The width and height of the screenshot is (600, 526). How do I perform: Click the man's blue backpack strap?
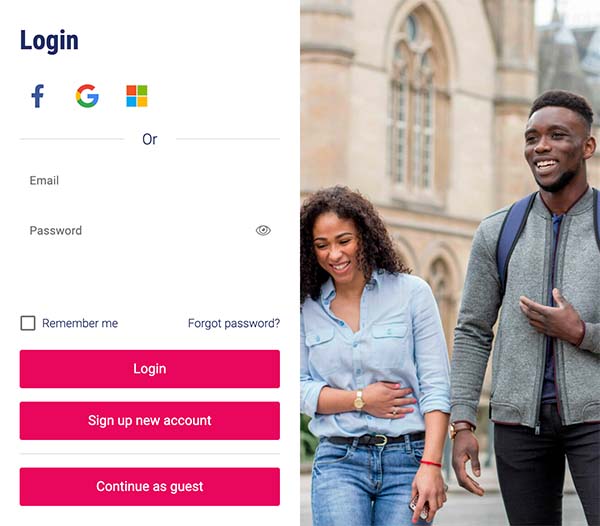[513, 237]
